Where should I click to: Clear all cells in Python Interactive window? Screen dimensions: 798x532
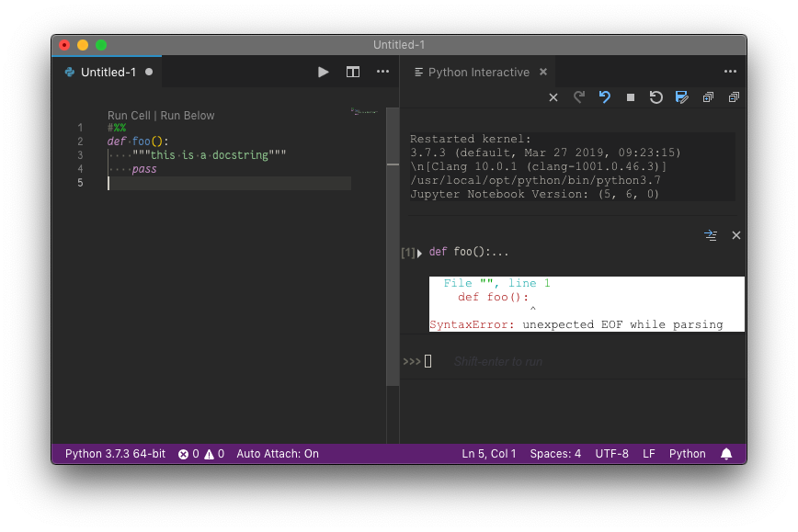click(x=553, y=96)
